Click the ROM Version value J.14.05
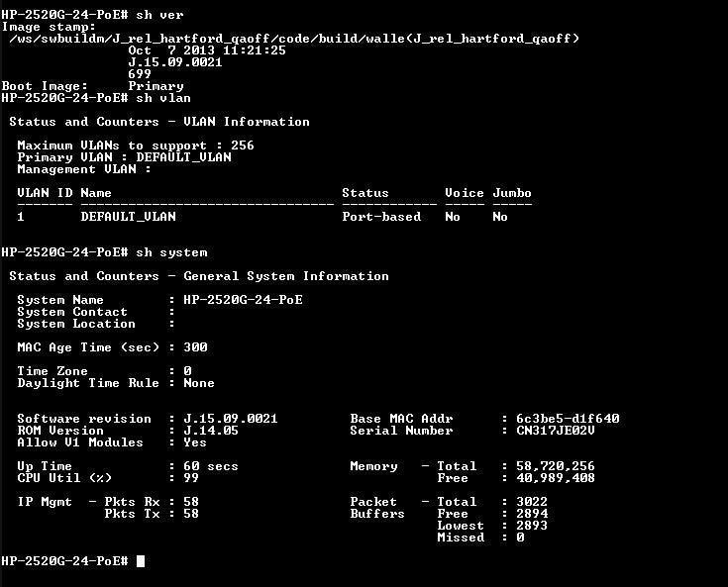The height and width of the screenshot is (587, 728). 211,431
